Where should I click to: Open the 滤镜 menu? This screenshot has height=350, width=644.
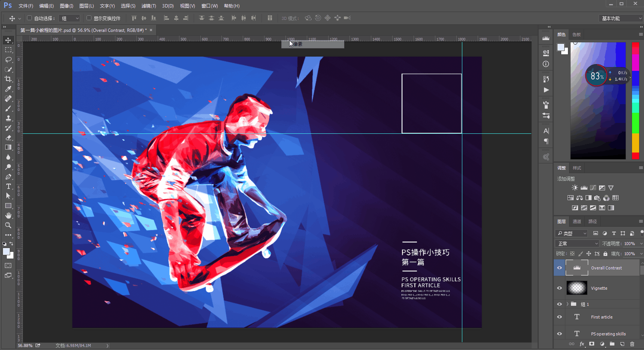click(x=148, y=6)
